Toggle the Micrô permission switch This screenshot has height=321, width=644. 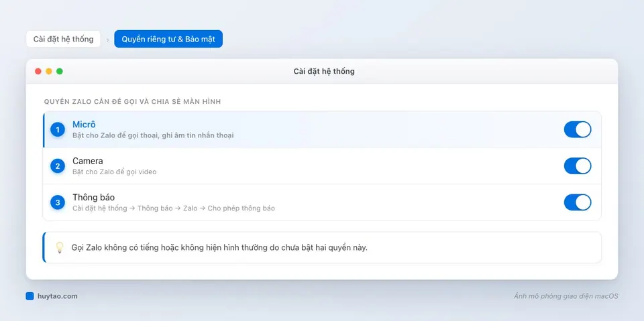tap(578, 129)
